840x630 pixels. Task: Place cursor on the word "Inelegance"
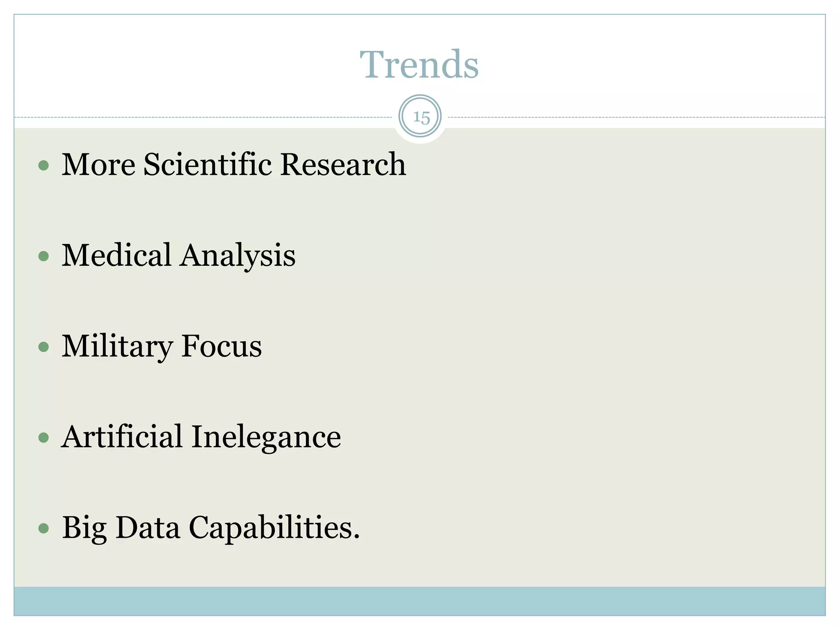(x=266, y=437)
